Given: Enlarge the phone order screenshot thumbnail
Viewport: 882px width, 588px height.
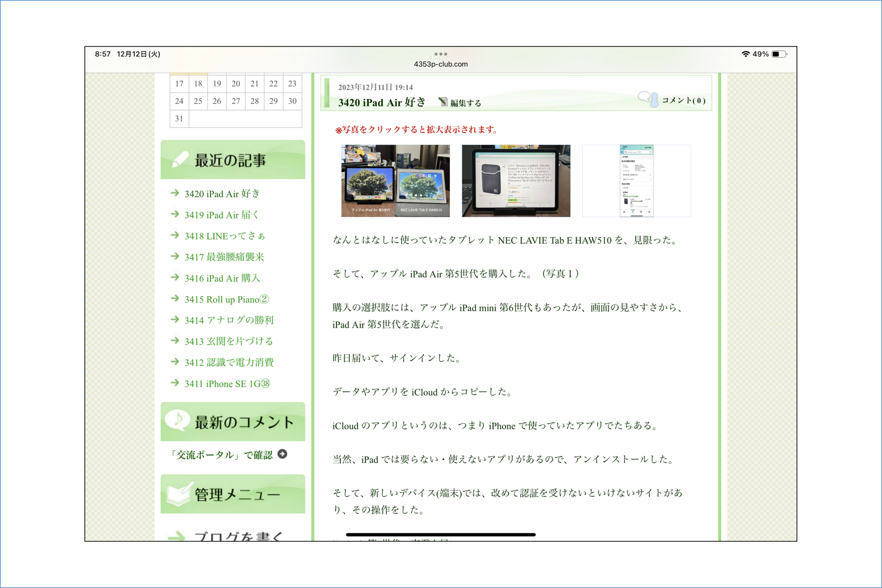Looking at the screenshot, I should point(636,181).
